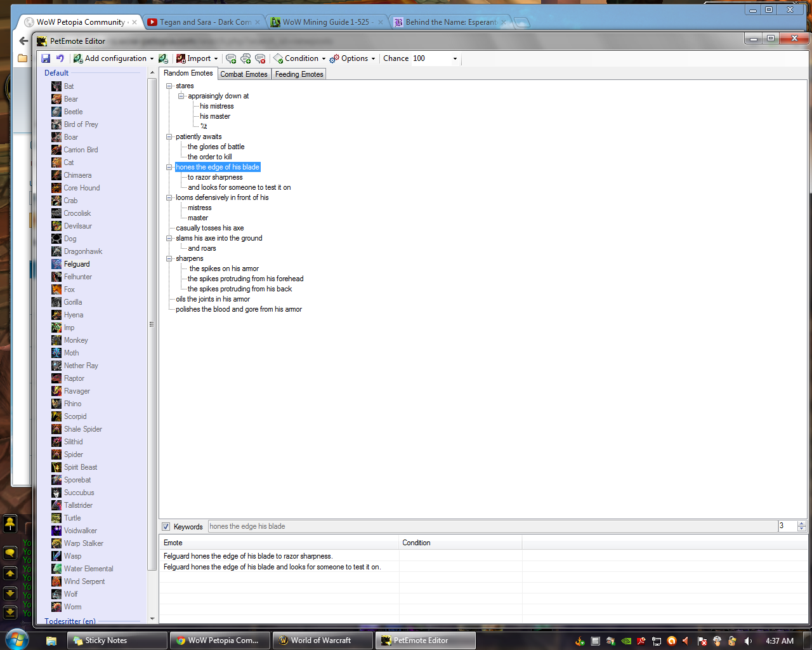Click the Remove configuration icon
The width and height of the screenshot is (812, 650).
(164, 58)
